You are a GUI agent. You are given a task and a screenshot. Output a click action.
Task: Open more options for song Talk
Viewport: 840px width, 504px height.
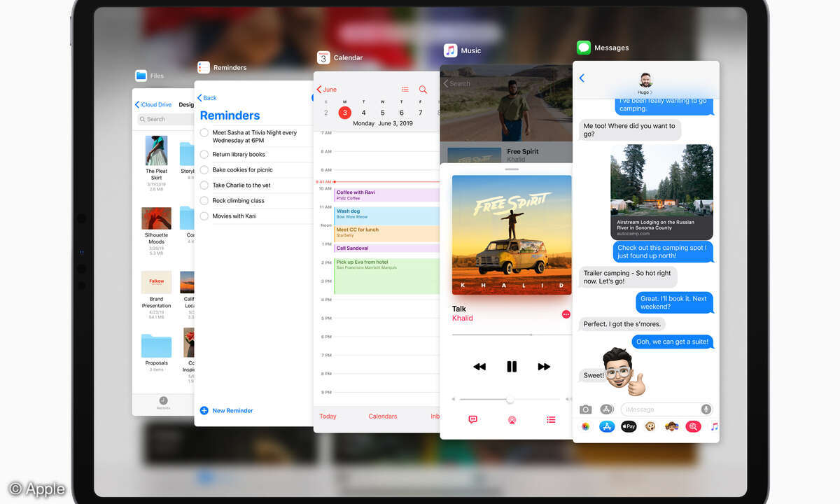coord(566,314)
